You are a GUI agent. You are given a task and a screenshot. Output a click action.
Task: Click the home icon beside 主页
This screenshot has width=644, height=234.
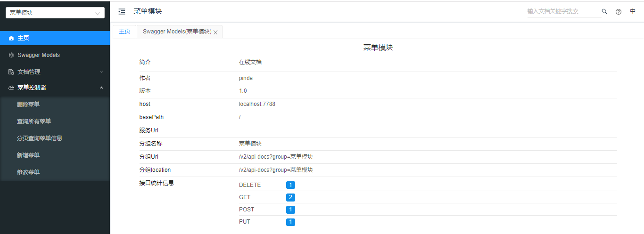click(11, 38)
